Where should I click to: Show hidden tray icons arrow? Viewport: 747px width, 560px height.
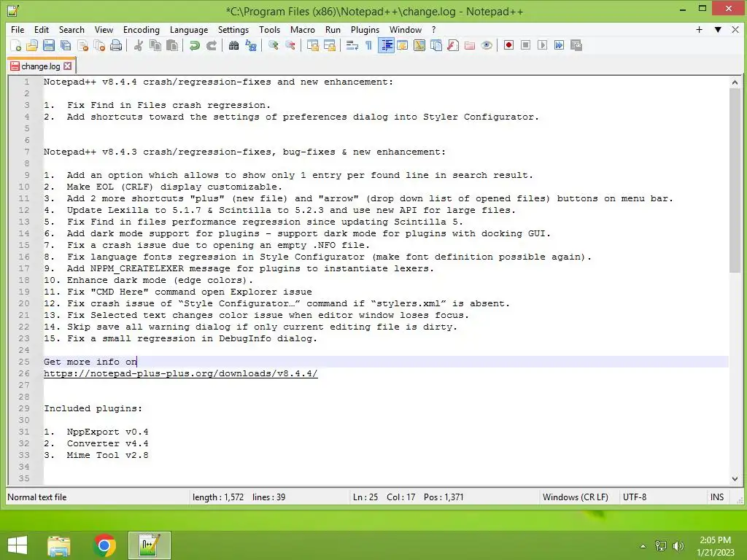(x=643, y=545)
